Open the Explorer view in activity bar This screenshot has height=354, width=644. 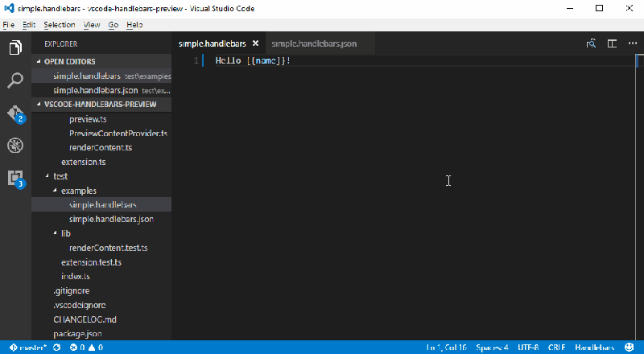tap(15, 47)
